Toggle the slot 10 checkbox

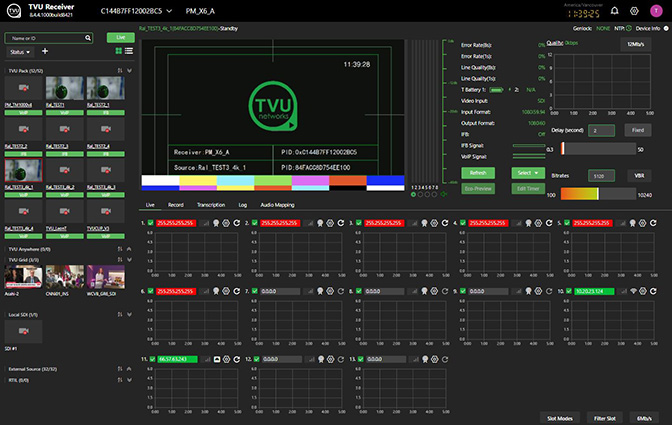click(x=569, y=291)
